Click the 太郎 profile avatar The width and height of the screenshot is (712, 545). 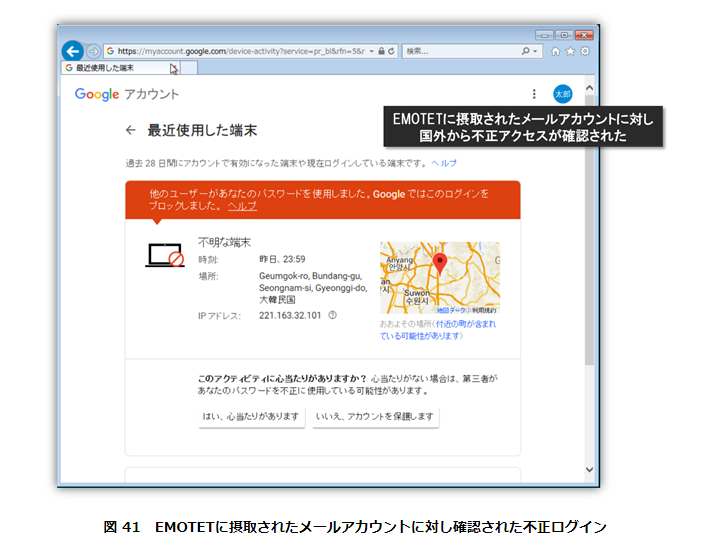(563, 94)
